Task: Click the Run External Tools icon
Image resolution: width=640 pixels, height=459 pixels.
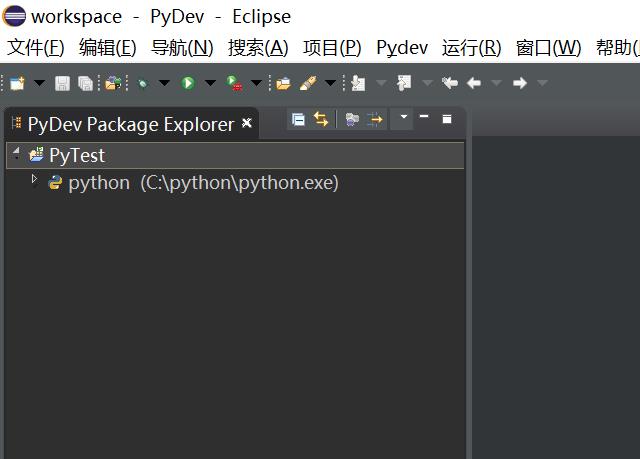Action: pyautogui.click(x=234, y=83)
